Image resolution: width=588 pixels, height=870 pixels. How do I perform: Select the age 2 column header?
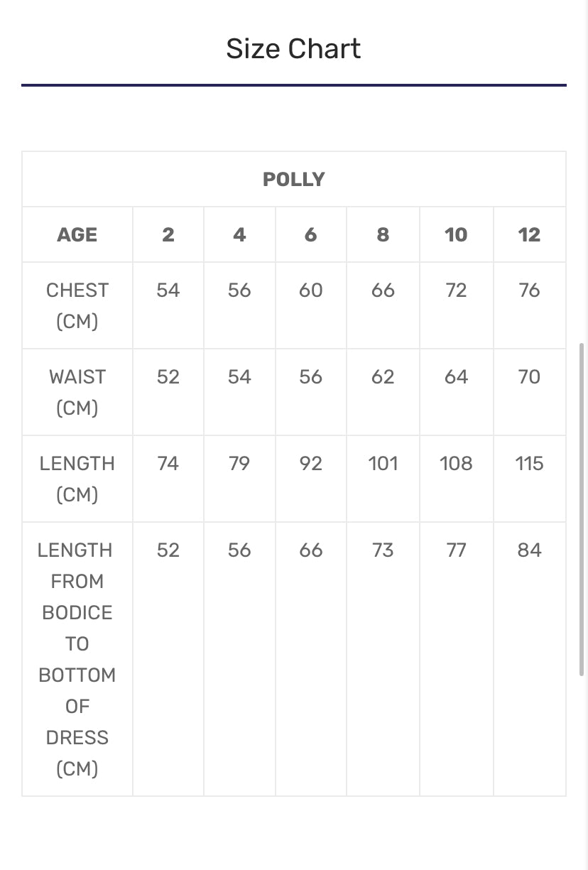click(168, 235)
